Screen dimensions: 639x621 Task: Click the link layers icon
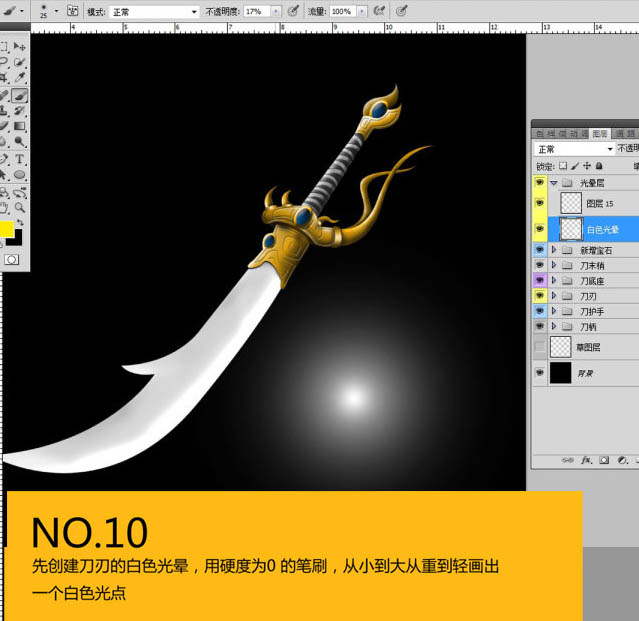[567, 460]
